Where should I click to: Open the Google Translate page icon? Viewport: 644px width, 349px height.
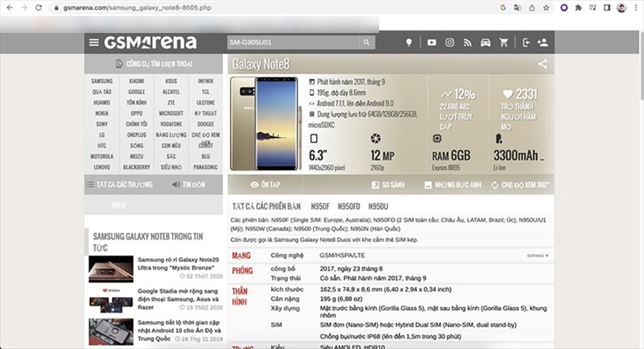tap(517, 7)
